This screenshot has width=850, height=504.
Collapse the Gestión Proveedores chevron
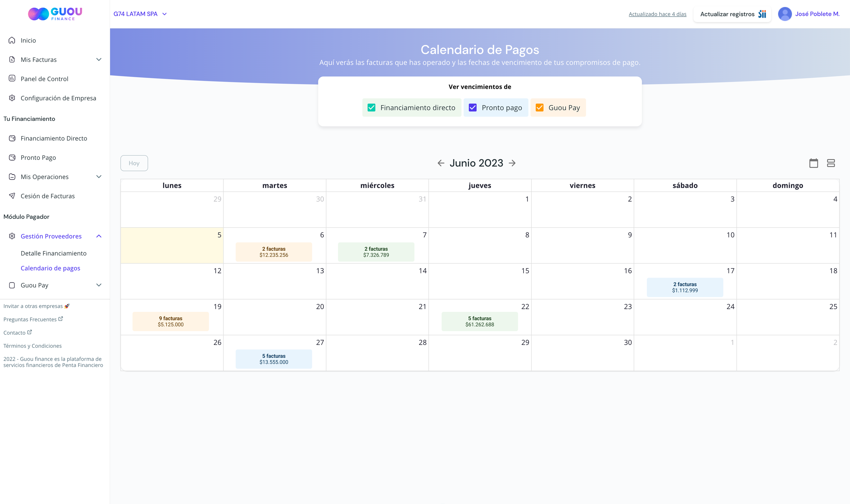click(99, 236)
